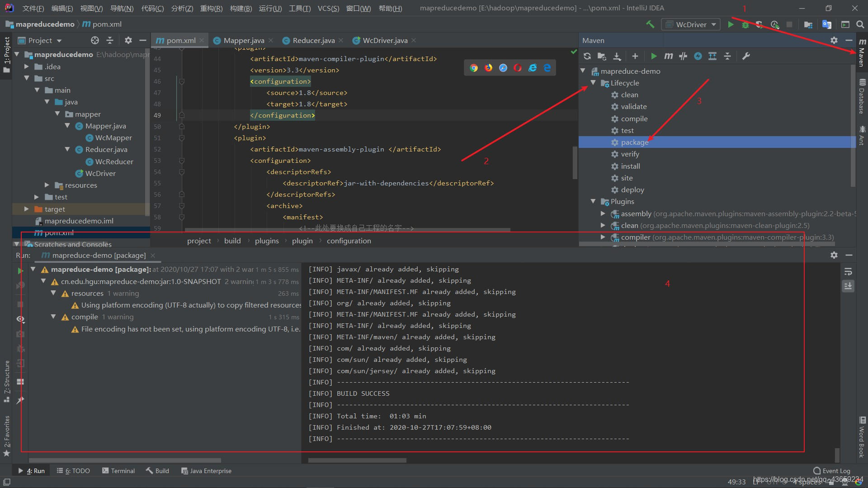Add Maven project with plus icon
This screenshot has height=488, width=868.
pos(635,56)
